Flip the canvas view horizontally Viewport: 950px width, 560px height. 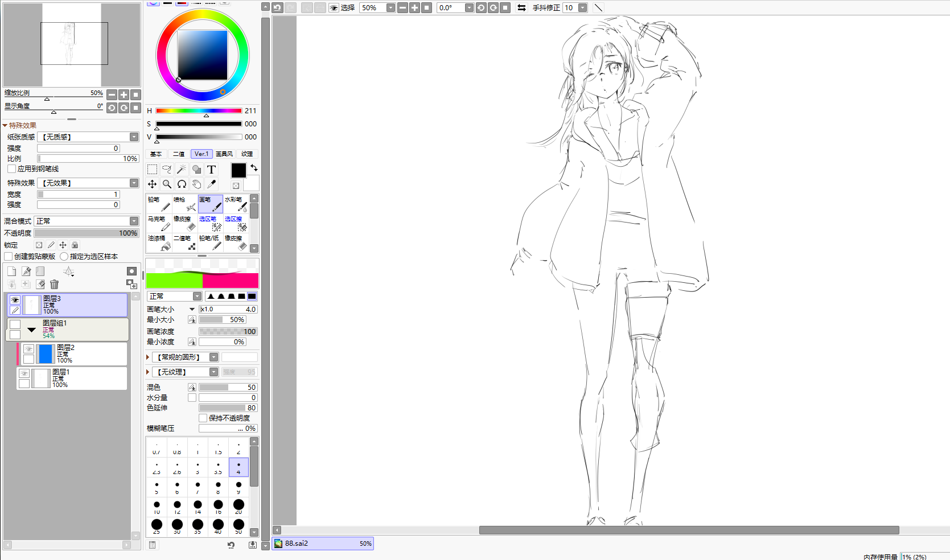(521, 7)
